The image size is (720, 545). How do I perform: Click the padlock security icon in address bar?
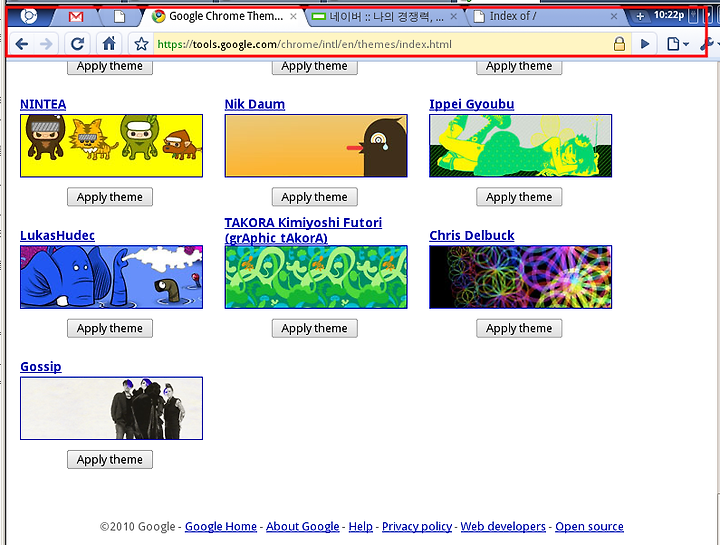(x=619, y=44)
